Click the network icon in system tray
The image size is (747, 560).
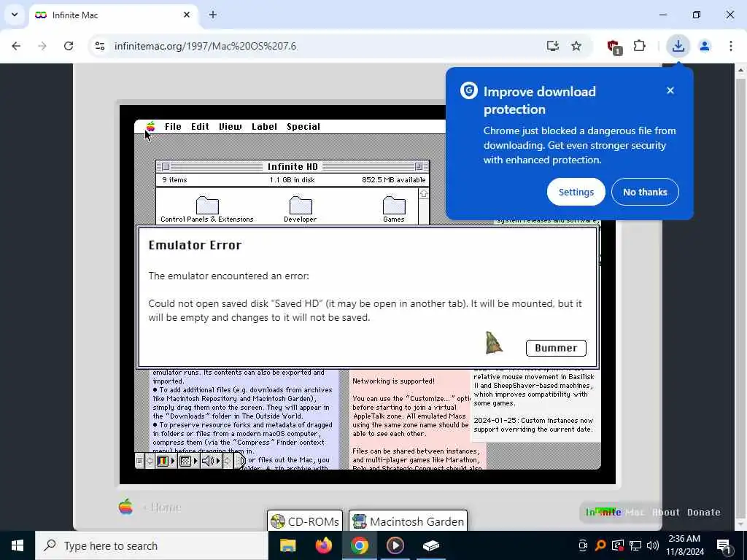[635, 545]
